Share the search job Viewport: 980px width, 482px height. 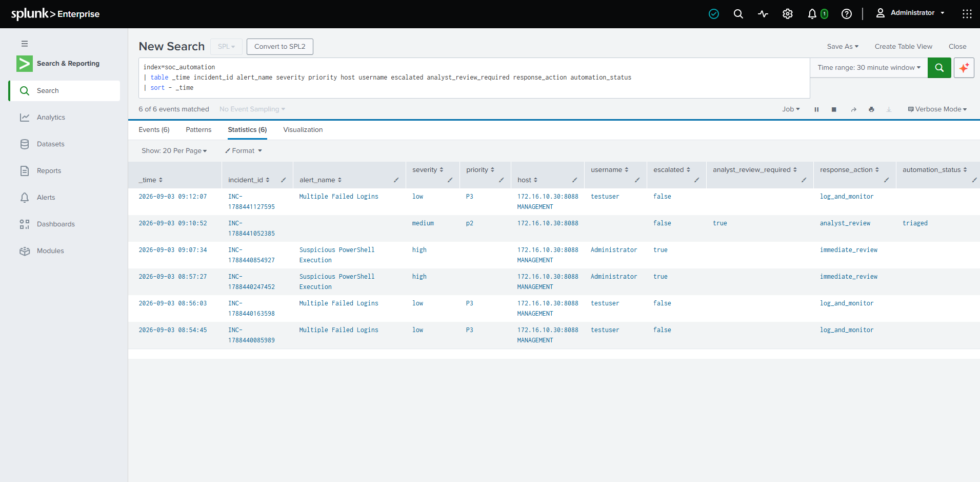point(854,109)
